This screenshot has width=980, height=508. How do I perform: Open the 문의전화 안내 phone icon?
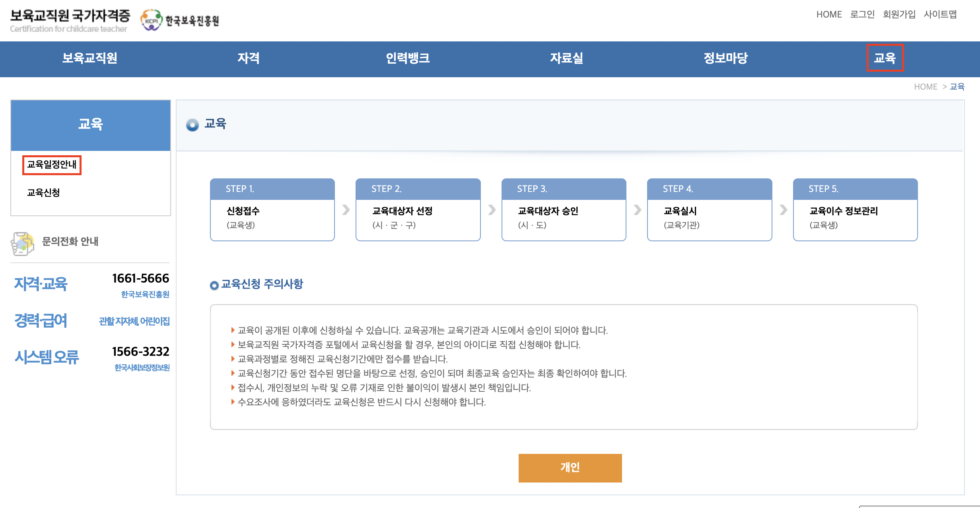[x=22, y=242]
